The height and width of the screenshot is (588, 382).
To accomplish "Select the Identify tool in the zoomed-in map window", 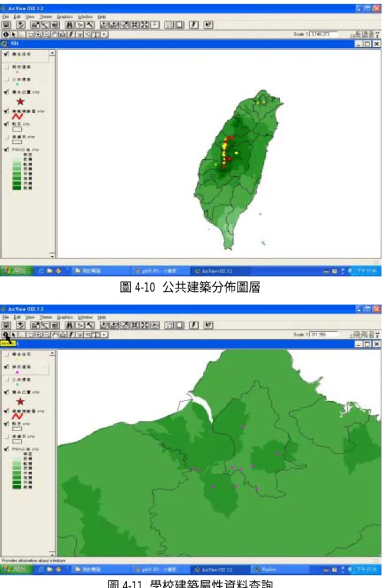I will (6, 334).
